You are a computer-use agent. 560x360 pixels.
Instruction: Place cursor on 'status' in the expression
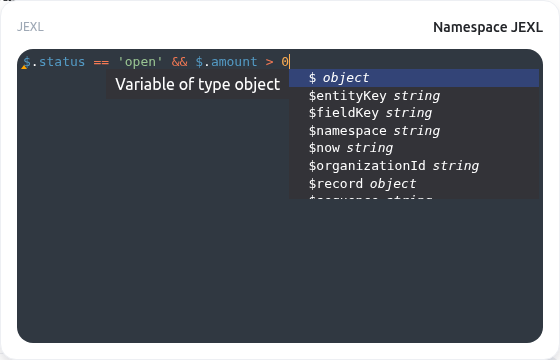62,62
